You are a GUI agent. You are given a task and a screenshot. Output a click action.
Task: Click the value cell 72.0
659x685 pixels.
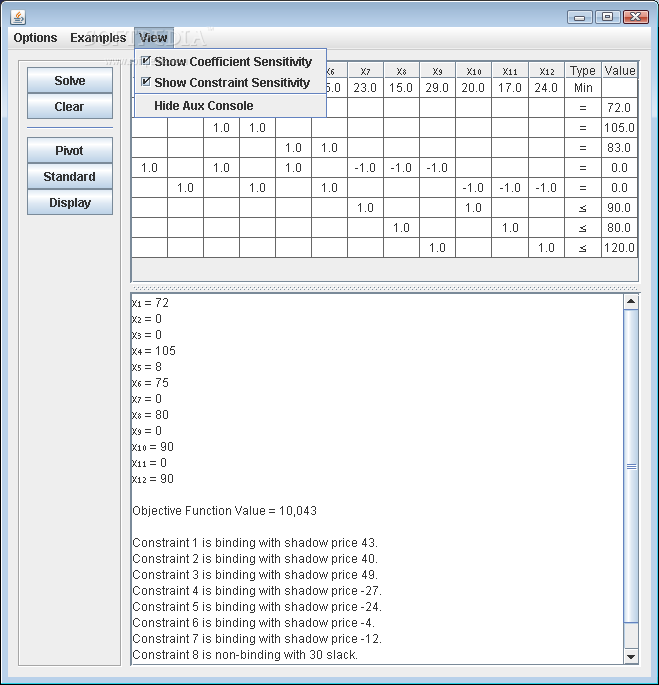pyautogui.click(x=620, y=107)
